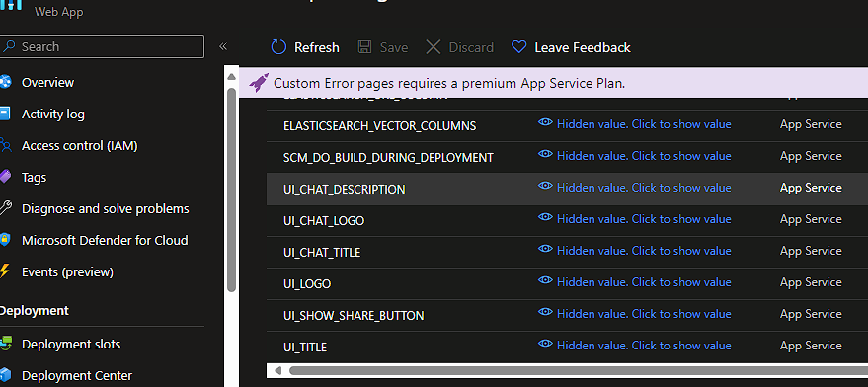Click the sidebar scrollbar up arrow
868x387 pixels.
pos(232,76)
